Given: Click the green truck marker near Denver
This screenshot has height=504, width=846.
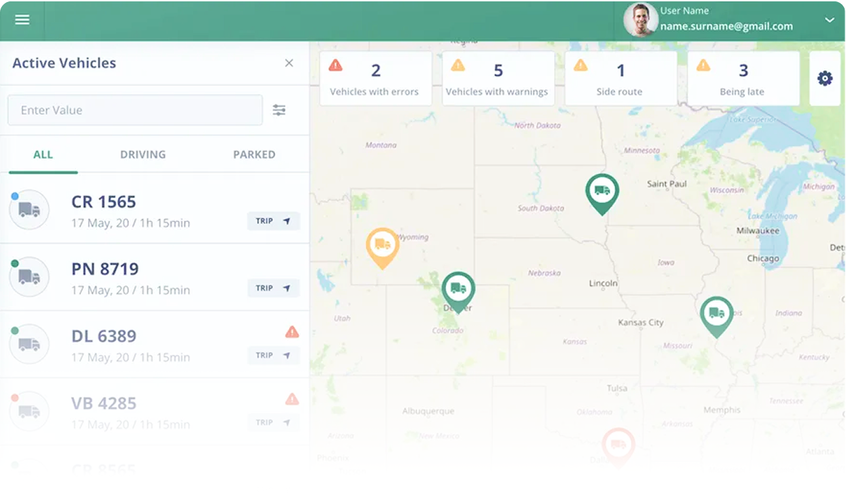Looking at the screenshot, I should (458, 292).
